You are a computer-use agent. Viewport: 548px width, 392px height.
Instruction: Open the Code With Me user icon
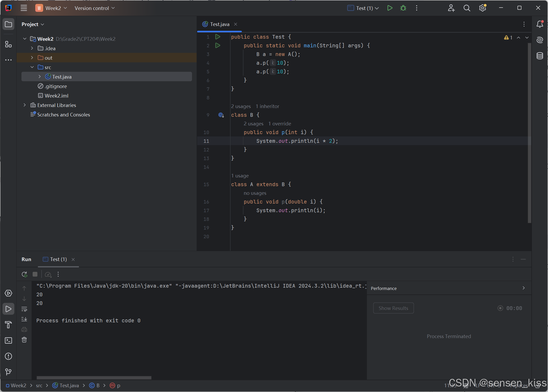click(x=451, y=8)
